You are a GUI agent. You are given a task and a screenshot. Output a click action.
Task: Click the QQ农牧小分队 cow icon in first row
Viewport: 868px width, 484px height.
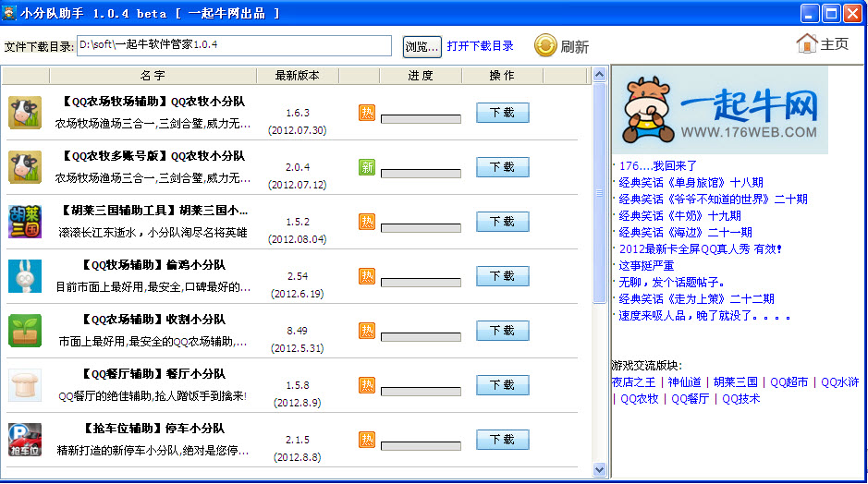(25, 113)
